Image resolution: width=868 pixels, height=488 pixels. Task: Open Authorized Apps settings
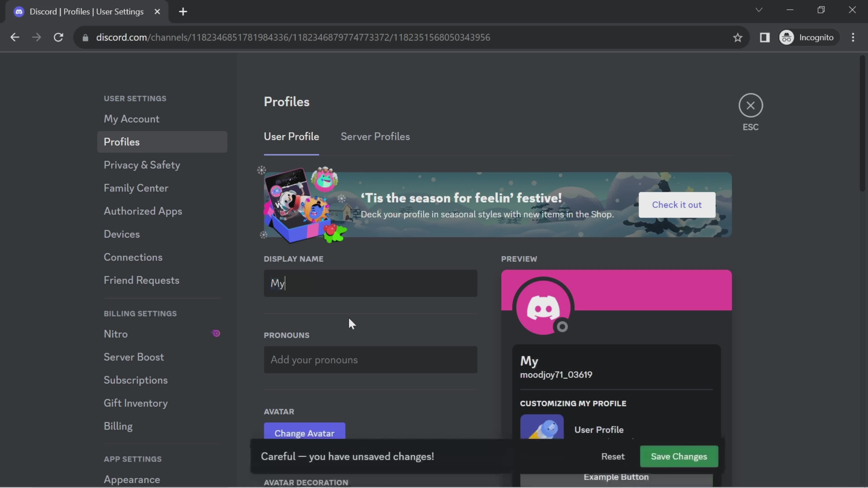pos(162,211)
